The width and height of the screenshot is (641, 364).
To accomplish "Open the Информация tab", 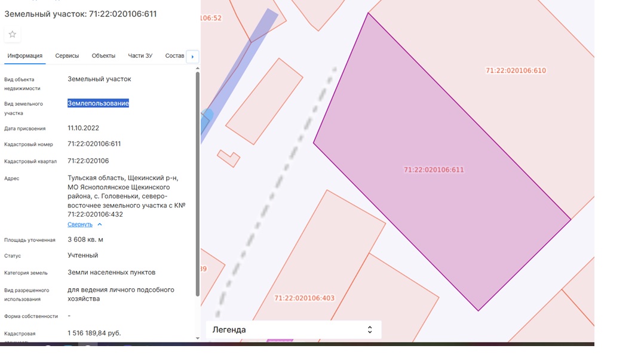I will click(x=25, y=56).
